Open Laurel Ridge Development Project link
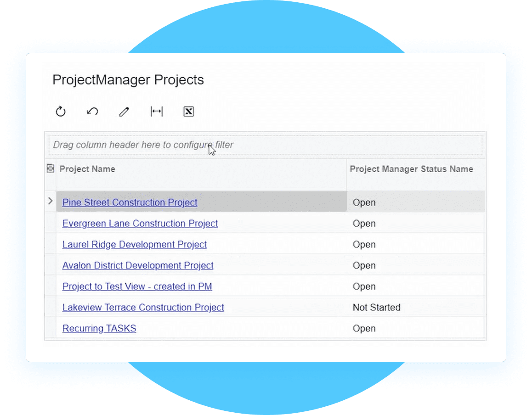 [x=134, y=245]
